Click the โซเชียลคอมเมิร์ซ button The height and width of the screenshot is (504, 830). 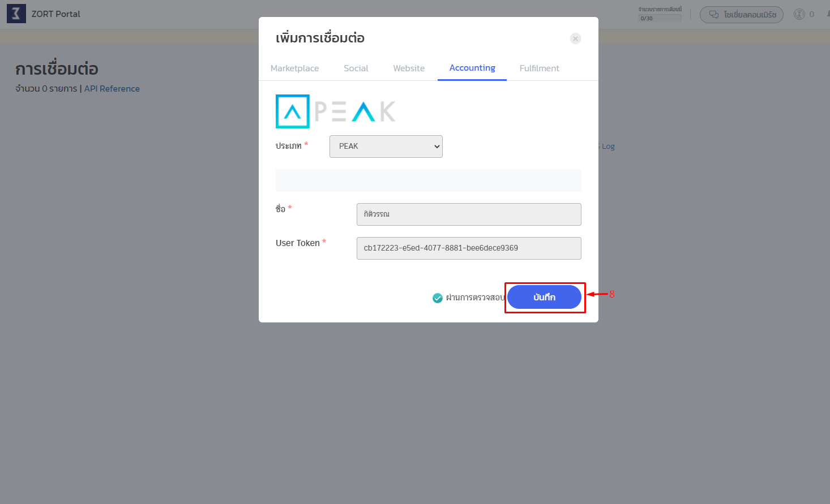pyautogui.click(x=742, y=15)
